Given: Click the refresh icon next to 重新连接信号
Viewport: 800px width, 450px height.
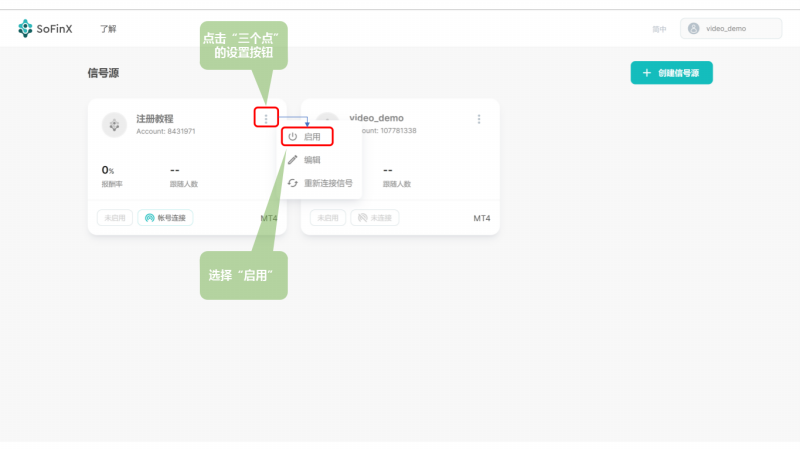Looking at the screenshot, I should [292, 183].
